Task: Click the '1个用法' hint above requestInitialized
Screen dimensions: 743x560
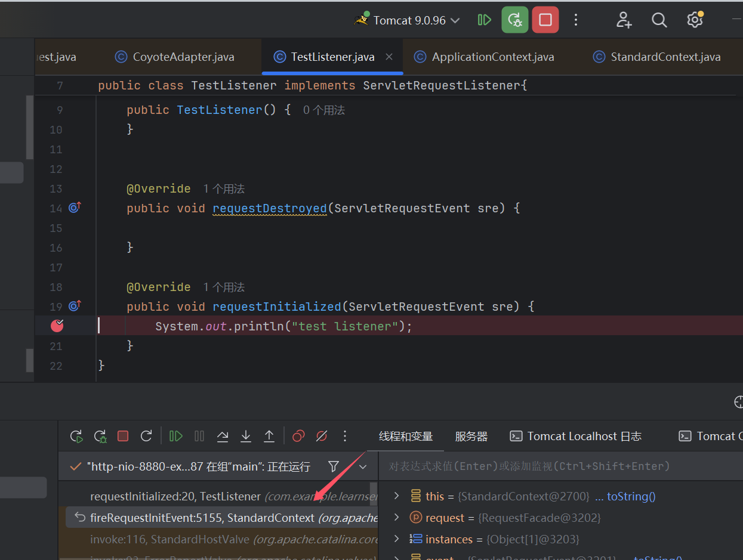Action: (224, 287)
